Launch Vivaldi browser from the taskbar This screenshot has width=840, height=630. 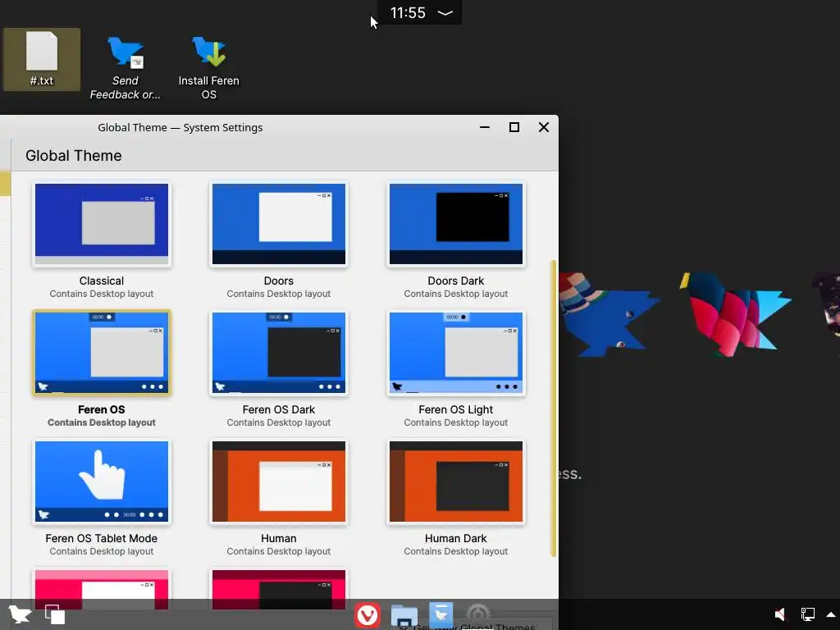coord(367,615)
